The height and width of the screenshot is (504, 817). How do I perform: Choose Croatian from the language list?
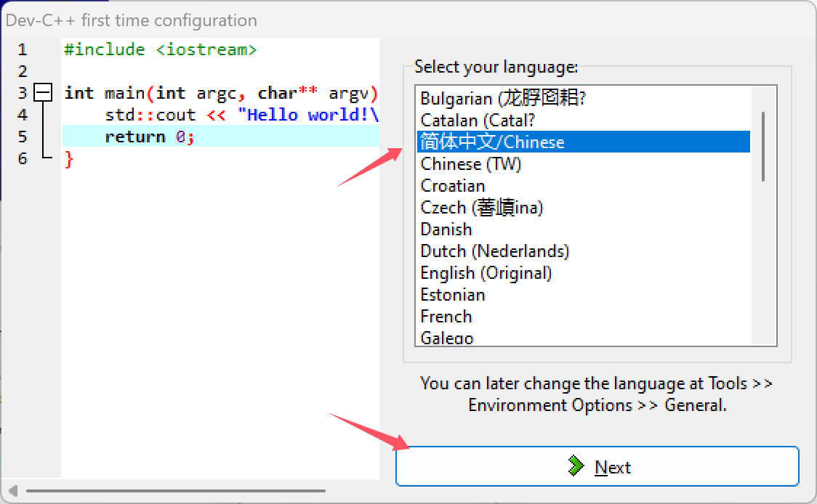tap(584, 186)
